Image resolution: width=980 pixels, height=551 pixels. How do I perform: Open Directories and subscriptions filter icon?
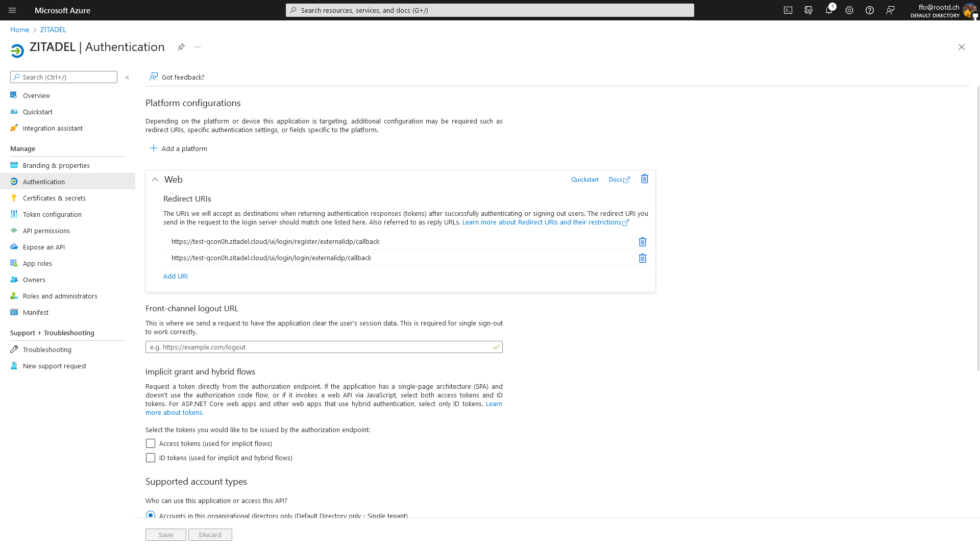pos(808,10)
